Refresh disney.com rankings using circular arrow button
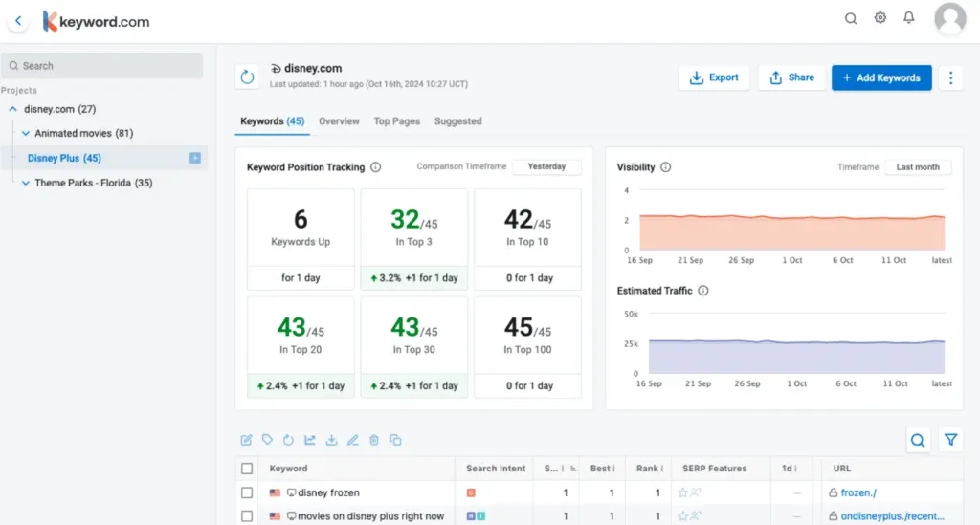980x525 pixels. 248,77
